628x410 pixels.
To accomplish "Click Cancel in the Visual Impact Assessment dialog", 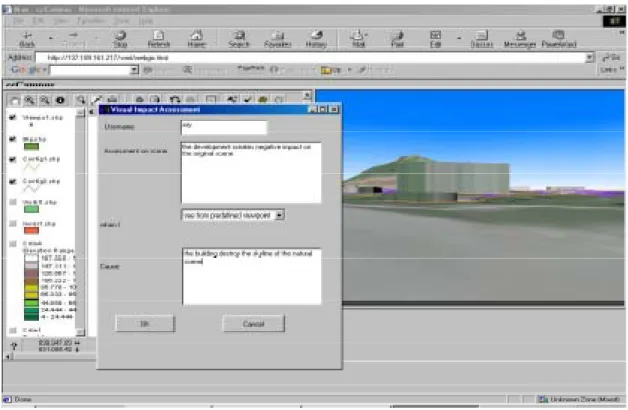I will 254,324.
